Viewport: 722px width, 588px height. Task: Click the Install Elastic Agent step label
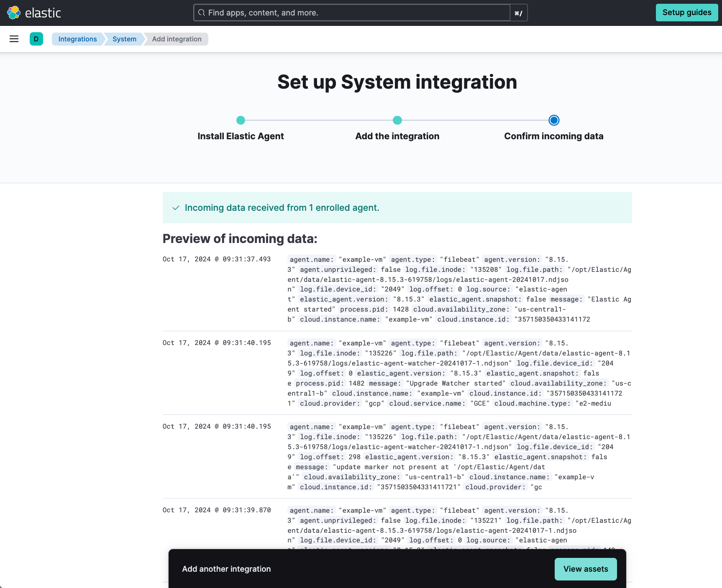click(x=241, y=136)
